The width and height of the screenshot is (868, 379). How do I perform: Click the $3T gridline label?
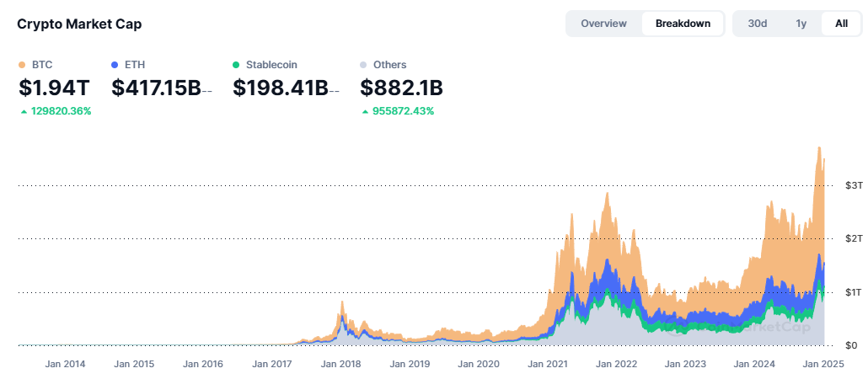[854, 186]
